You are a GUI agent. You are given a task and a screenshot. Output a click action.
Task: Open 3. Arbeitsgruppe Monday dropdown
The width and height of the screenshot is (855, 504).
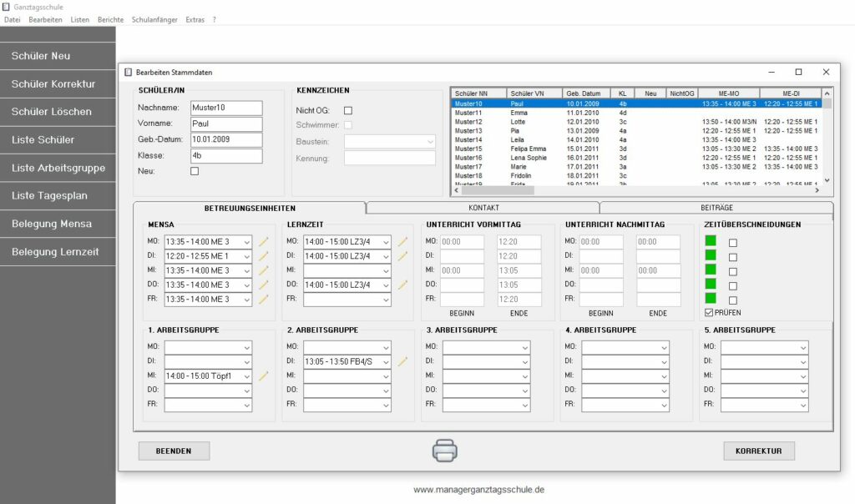[486, 347]
